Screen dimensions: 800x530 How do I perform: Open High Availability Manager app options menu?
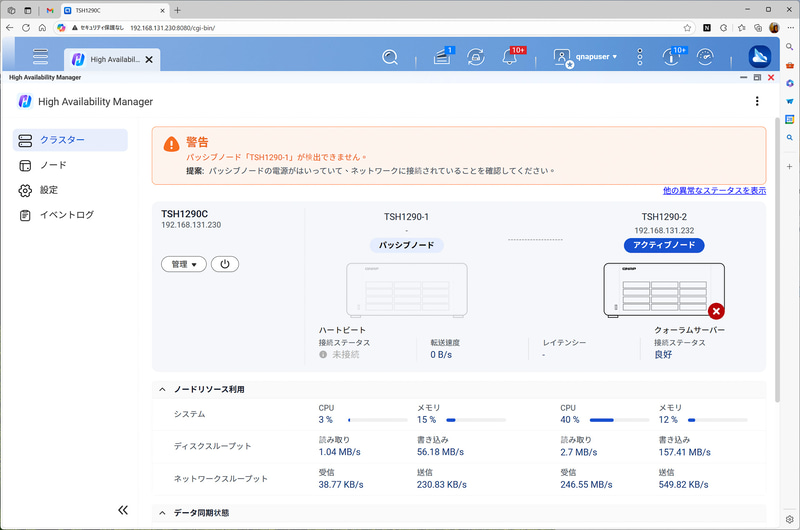(x=757, y=101)
